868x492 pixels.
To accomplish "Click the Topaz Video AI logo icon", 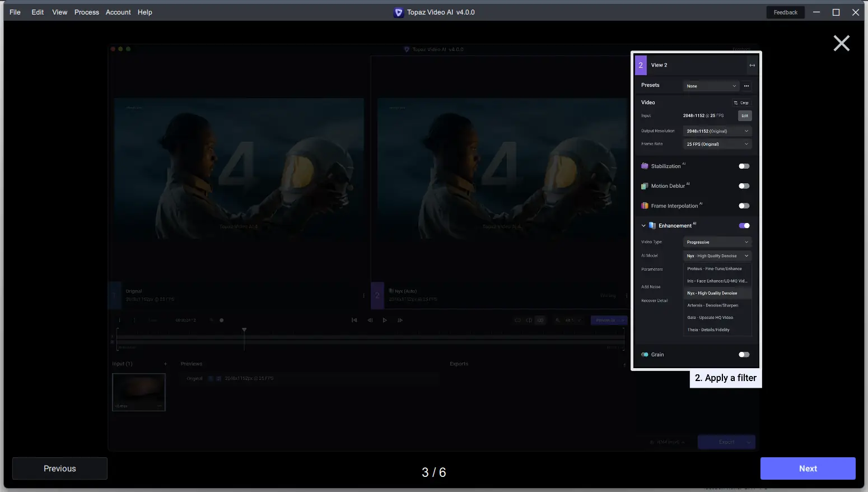I will (399, 12).
